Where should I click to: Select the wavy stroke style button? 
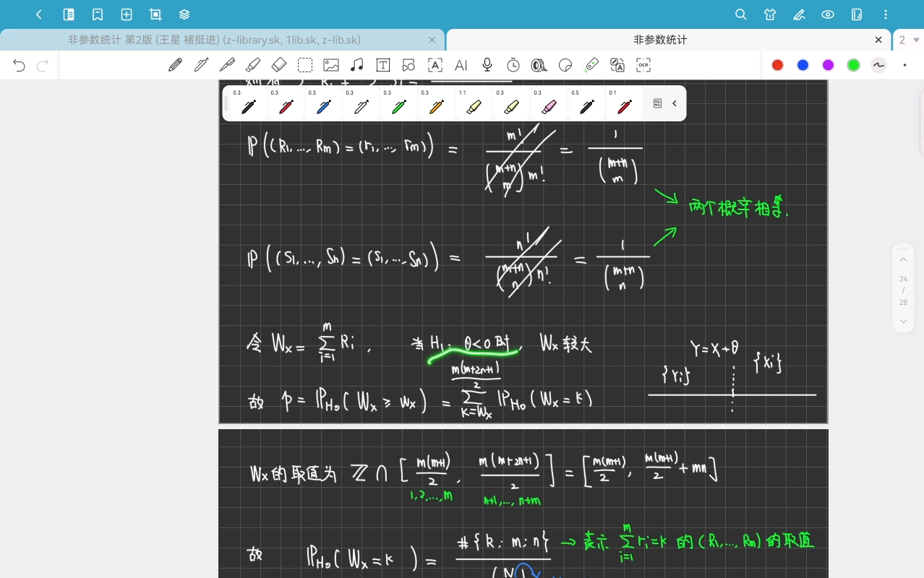point(879,65)
